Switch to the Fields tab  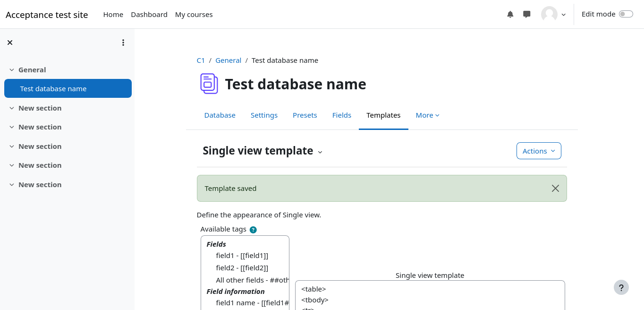click(x=341, y=115)
